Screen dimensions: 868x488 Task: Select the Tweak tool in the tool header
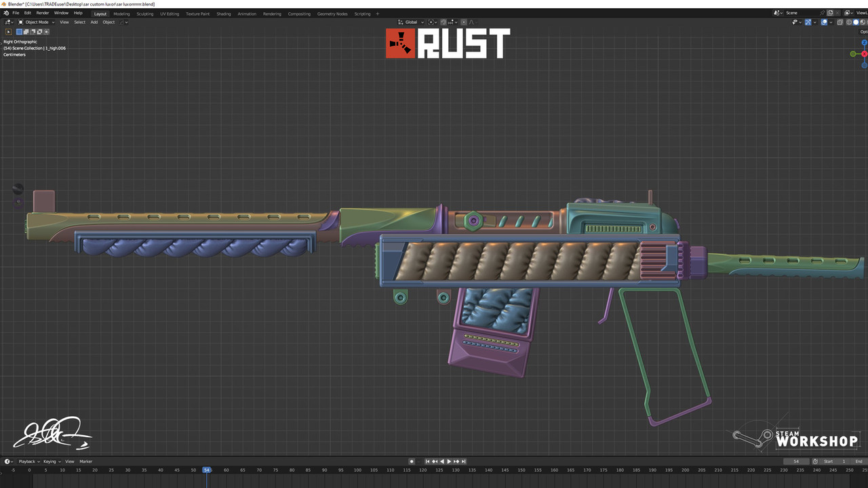tap(9, 32)
